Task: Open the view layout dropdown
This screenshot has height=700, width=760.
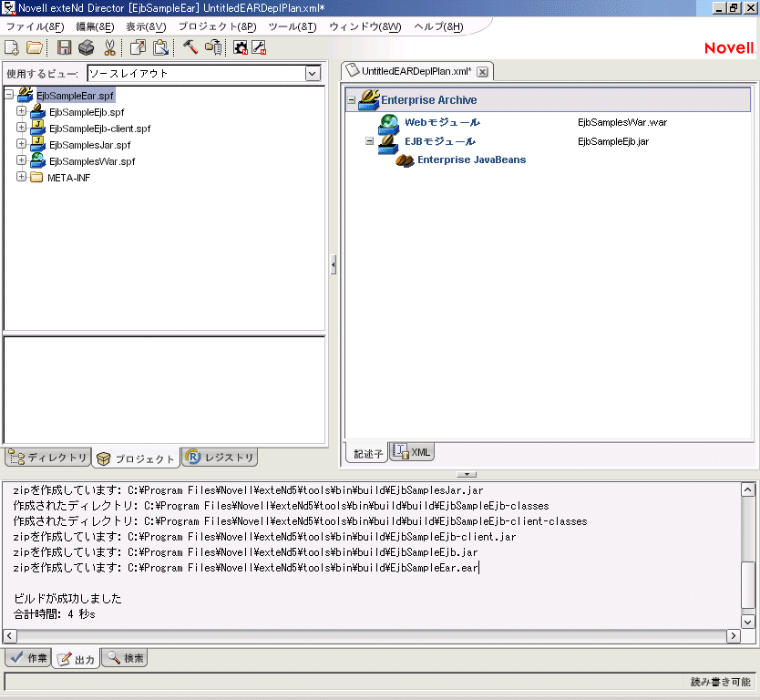Action: click(x=313, y=73)
